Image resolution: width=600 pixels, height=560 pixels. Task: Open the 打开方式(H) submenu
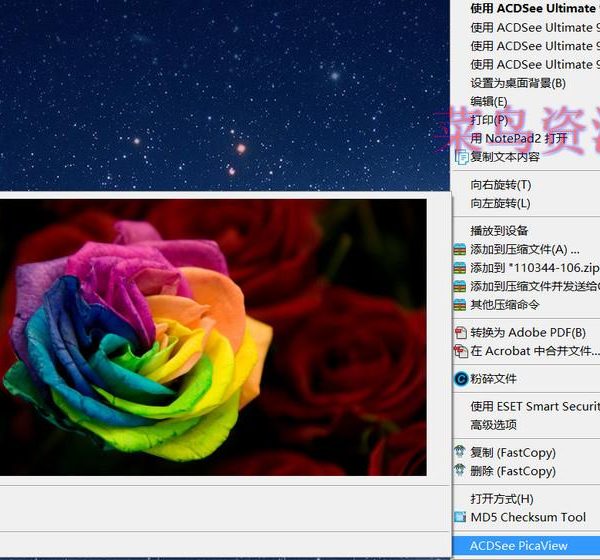[501, 499]
